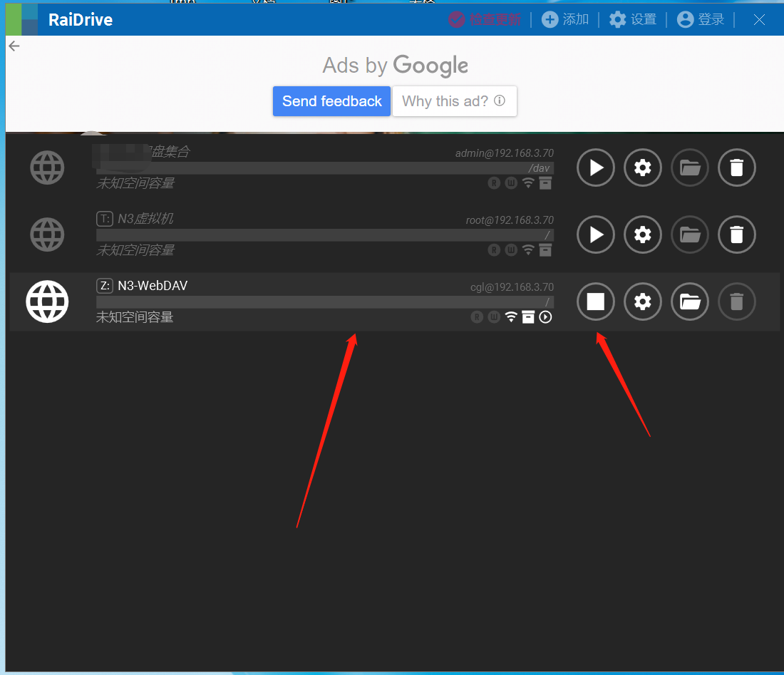Open Settings (设置) in the title bar
Viewport: 784px width, 675px height.
click(632, 19)
